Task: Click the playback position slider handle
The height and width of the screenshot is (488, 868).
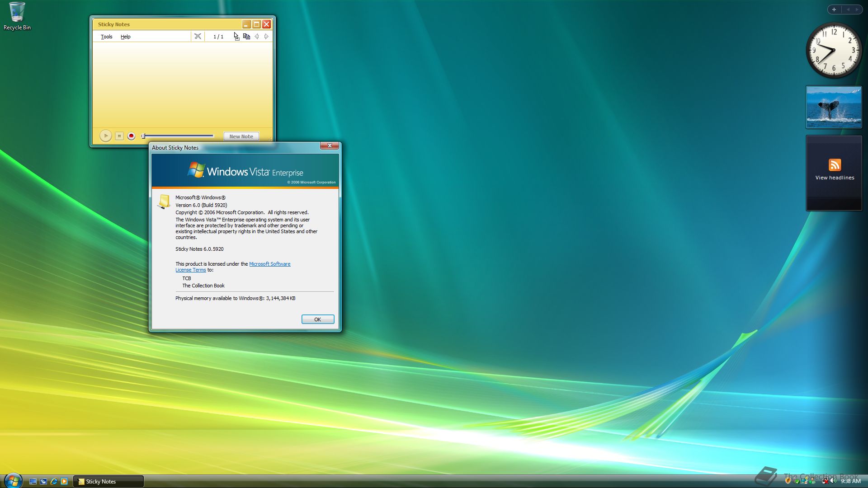Action: 143,136
